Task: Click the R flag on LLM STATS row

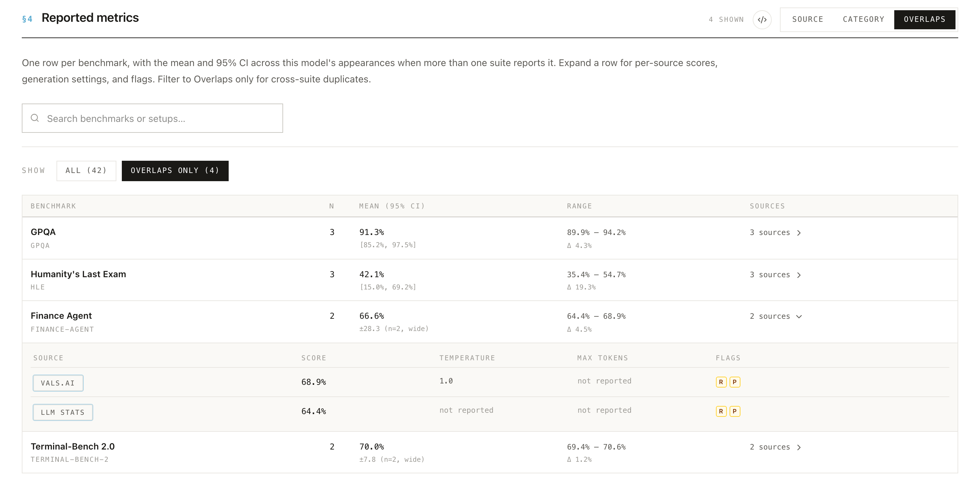Action: tap(721, 411)
